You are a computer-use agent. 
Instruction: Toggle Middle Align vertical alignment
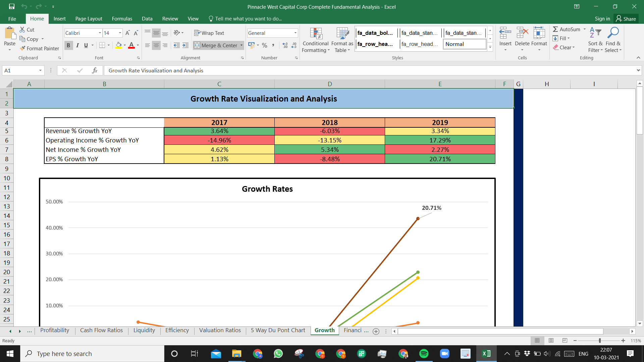156,33
